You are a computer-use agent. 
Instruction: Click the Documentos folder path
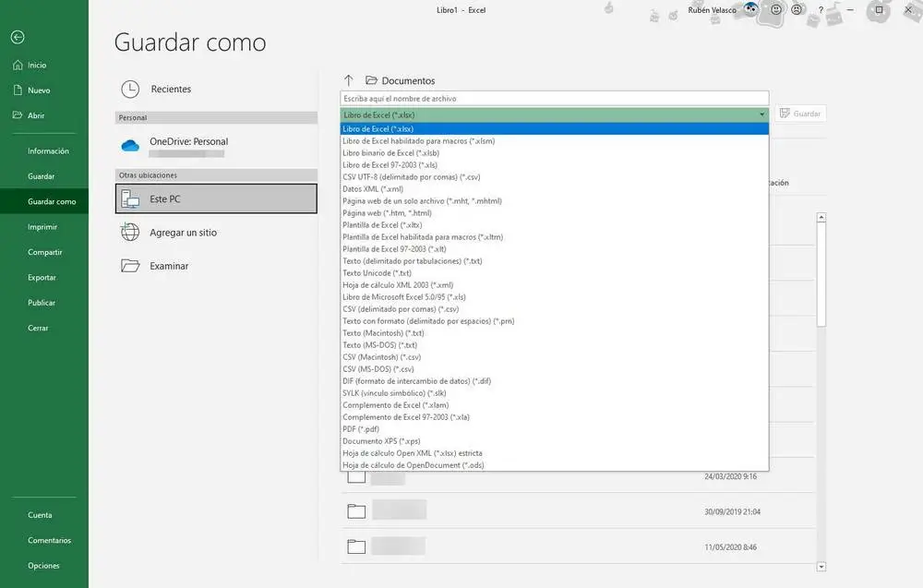pyautogui.click(x=401, y=80)
